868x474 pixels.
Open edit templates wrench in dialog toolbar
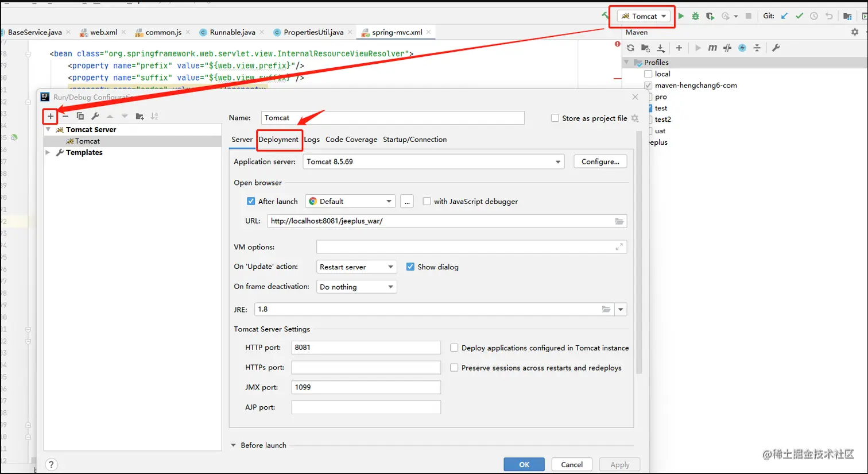[95, 116]
